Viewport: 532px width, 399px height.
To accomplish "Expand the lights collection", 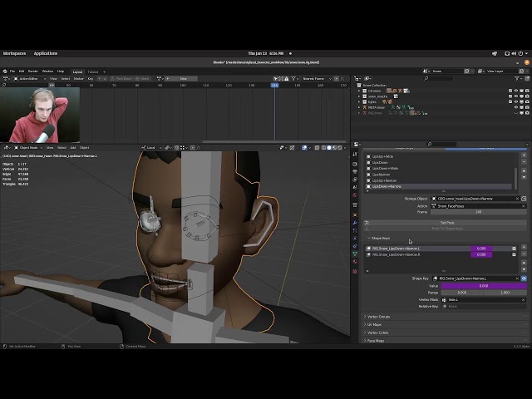I will (359, 101).
